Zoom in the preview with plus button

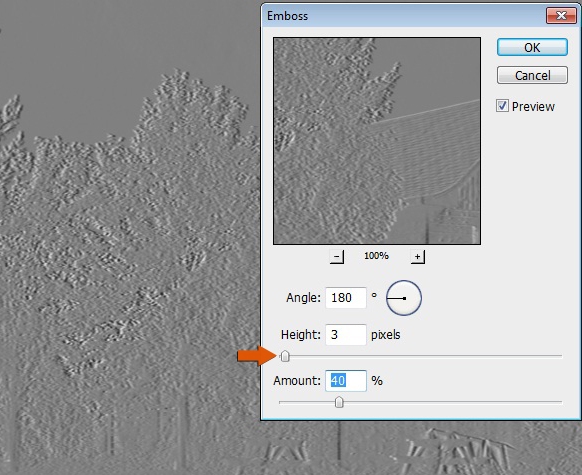[x=418, y=256]
